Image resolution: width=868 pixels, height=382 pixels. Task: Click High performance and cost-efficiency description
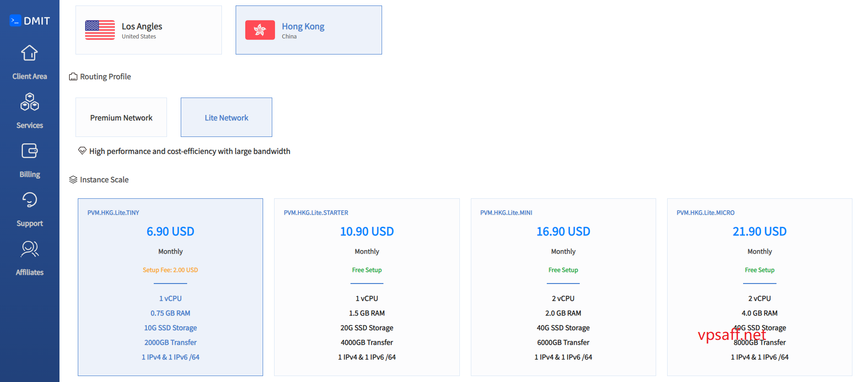[189, 151]
